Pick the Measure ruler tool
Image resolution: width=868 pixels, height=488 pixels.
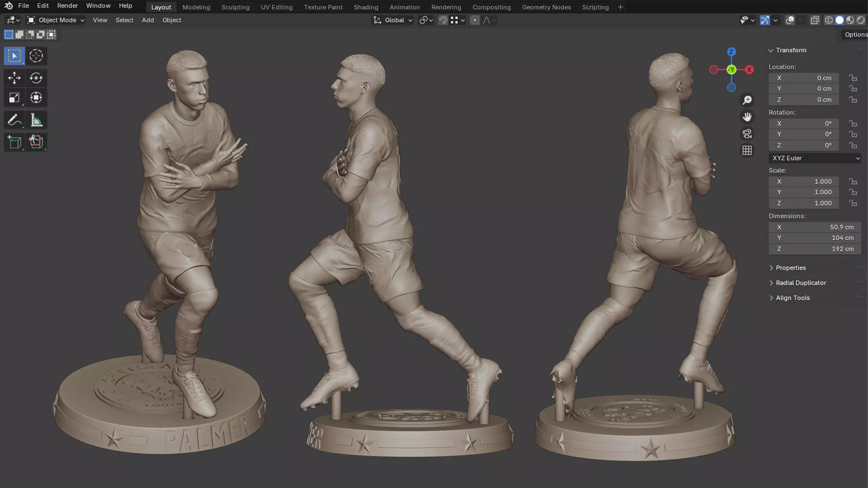tap(36, 120)
